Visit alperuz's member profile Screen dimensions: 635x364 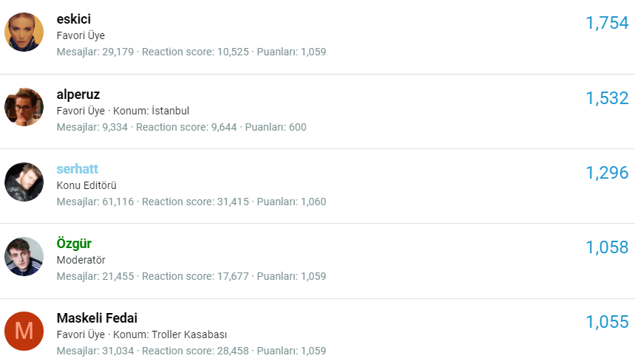[x=78, y=95]
